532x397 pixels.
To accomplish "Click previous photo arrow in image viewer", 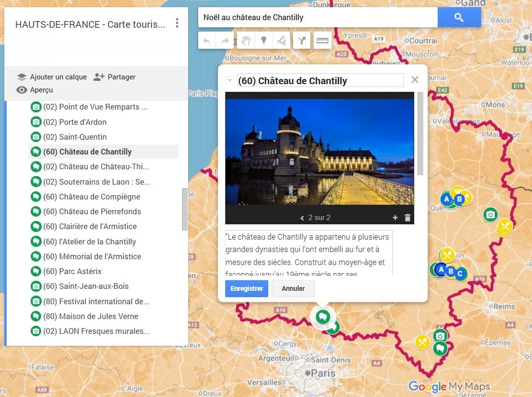I will click(x=301, y=217).
